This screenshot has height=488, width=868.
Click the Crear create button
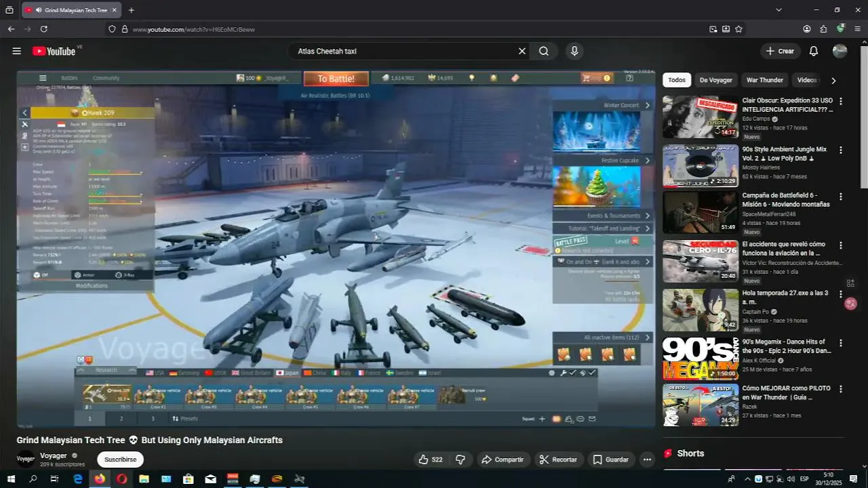click(x=781, y=51)
